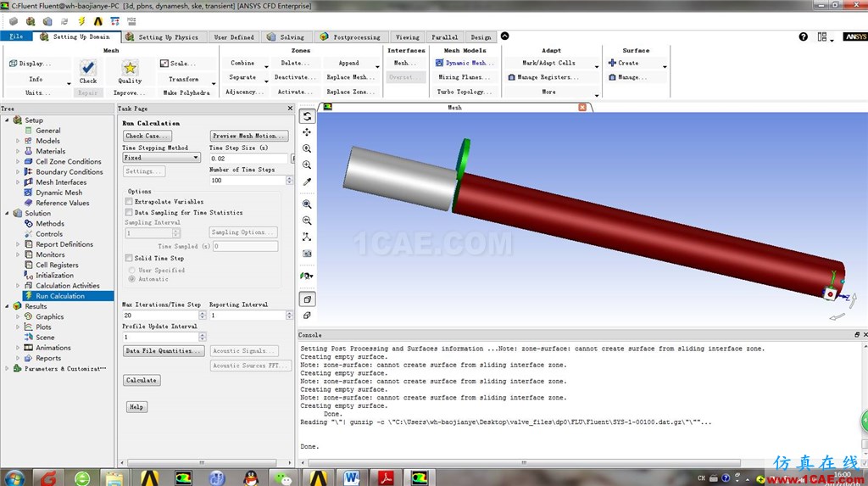Open the Start menu orb
The width and height of the screenshot is (868, 486).
[x=14, y=478]
